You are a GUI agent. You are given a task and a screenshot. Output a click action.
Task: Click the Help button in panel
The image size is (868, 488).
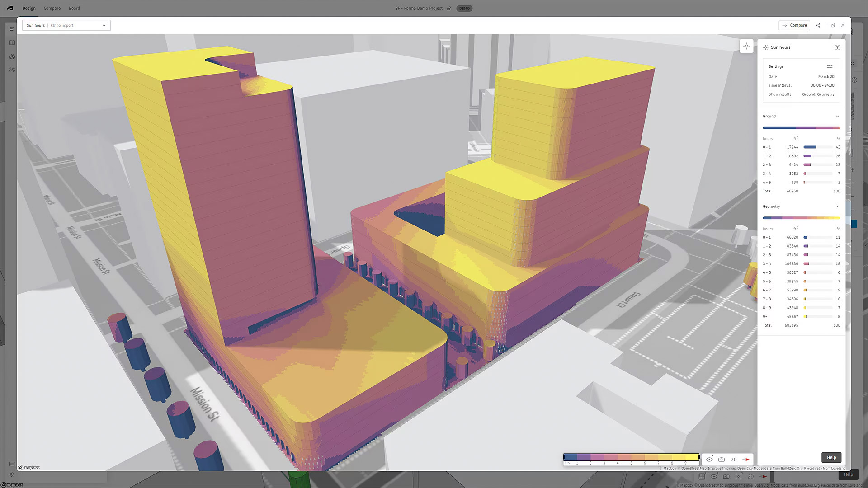[831, 457]
